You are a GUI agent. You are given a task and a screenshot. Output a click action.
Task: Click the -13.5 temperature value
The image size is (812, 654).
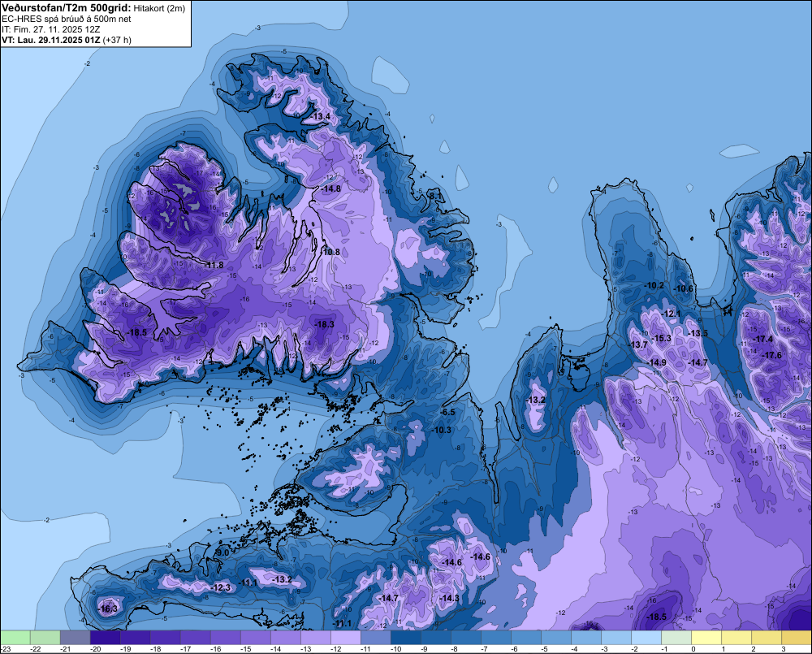[x=698, y=333]
